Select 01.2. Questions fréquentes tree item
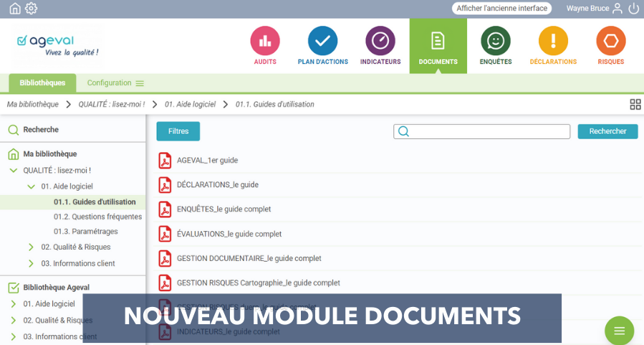The width and height of the screenshot is (644, 345). coord(97,217)
